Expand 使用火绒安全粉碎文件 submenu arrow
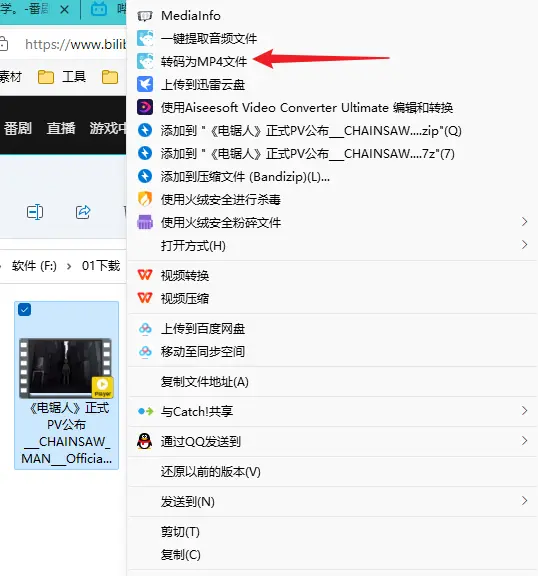This screenshot has width=538, height=576. tap(524, 222)
